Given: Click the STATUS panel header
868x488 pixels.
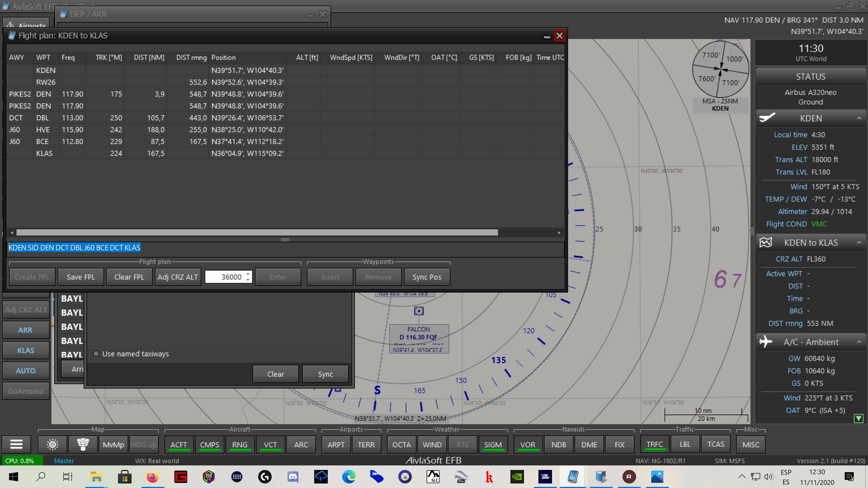Looking at the screenshot, I should (x=811, y=76).
